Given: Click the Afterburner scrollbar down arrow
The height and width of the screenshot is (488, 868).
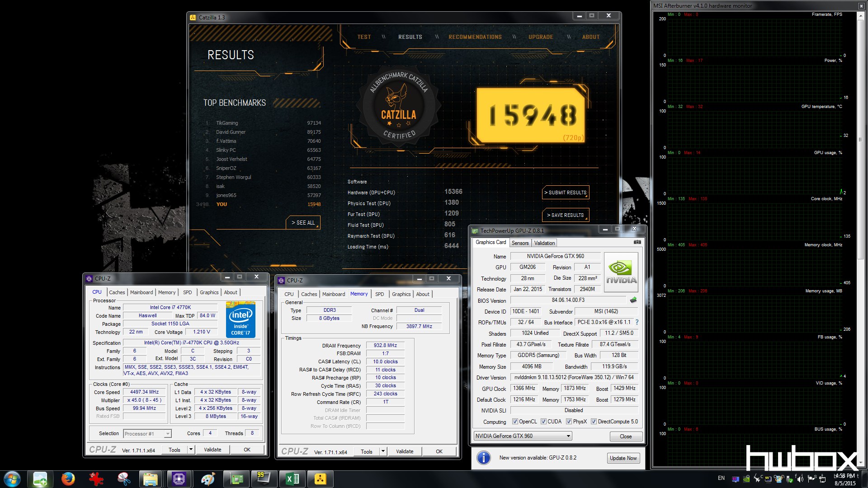Looking at the screenshot, I should [860, 462].
